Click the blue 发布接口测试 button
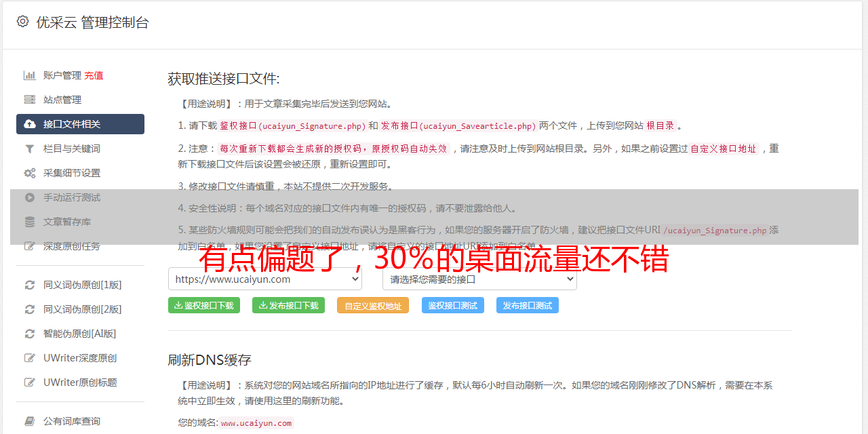868x434 pixels. [x=528, y=305]
